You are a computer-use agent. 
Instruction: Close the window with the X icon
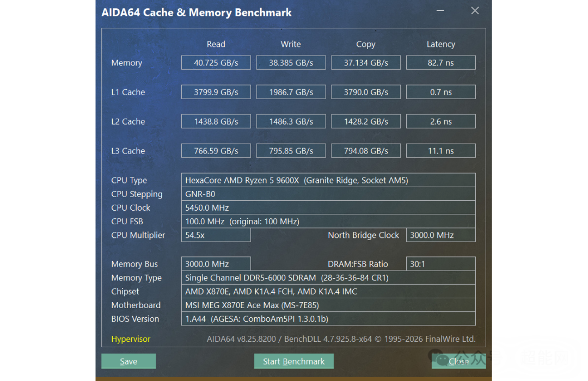click(475, 11)
